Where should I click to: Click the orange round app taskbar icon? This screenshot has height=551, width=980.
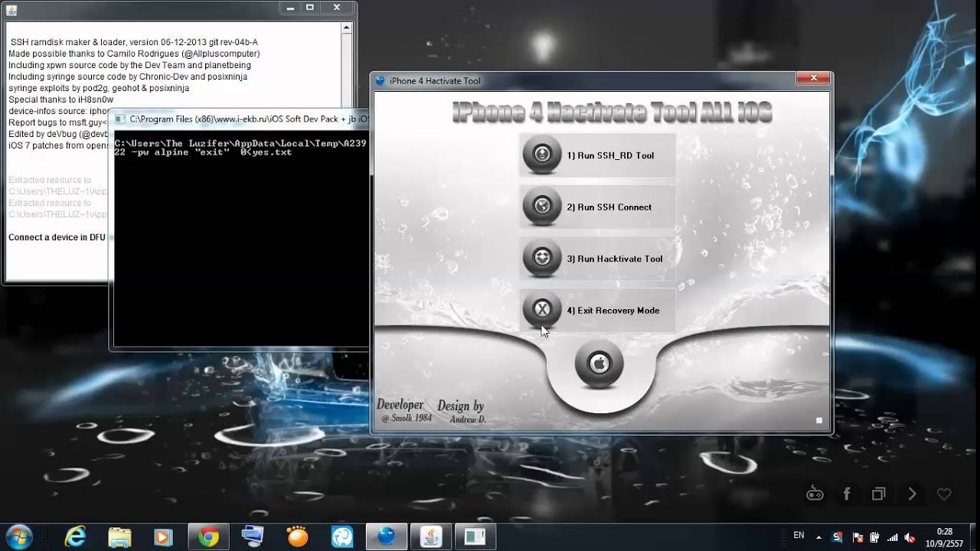click(297, 536)
